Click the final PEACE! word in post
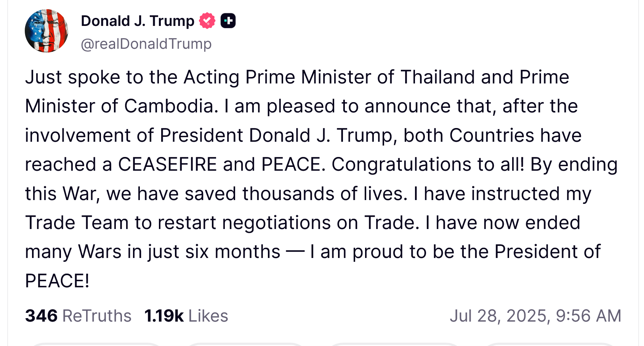Screen dimensions: 644x346 pyautogui.click(x=57, y=281)
